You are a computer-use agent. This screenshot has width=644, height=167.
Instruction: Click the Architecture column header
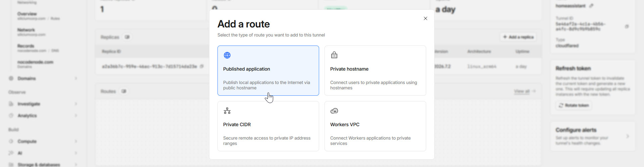click(x=479, y=51)
